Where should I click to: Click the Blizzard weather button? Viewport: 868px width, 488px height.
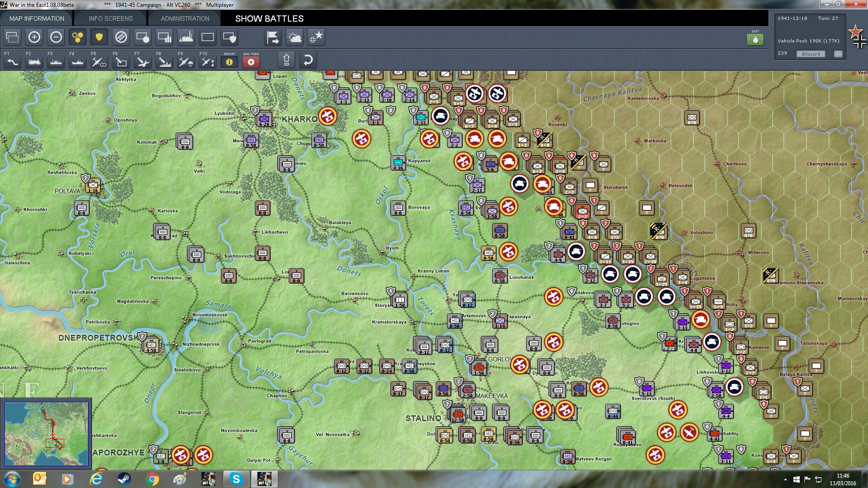(811, 54)
